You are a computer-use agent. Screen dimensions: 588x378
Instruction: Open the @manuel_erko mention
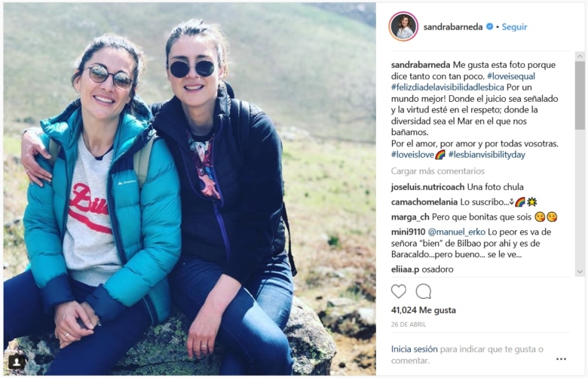(x=456, y=232)
